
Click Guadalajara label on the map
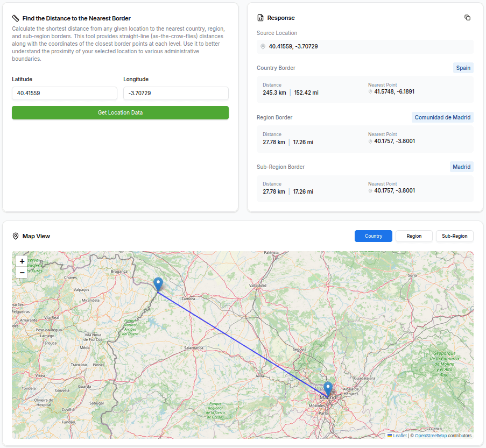click(x=364, y=378)
